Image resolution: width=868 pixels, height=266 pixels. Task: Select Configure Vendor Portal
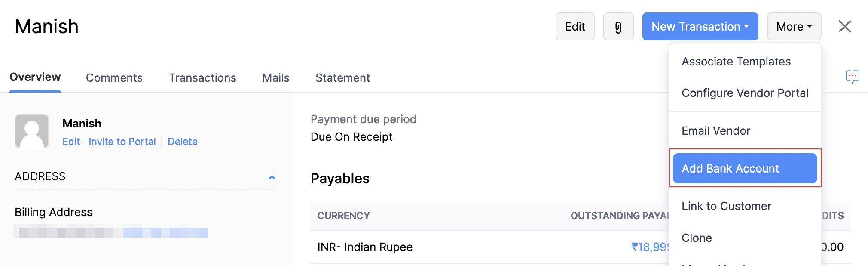745,93
